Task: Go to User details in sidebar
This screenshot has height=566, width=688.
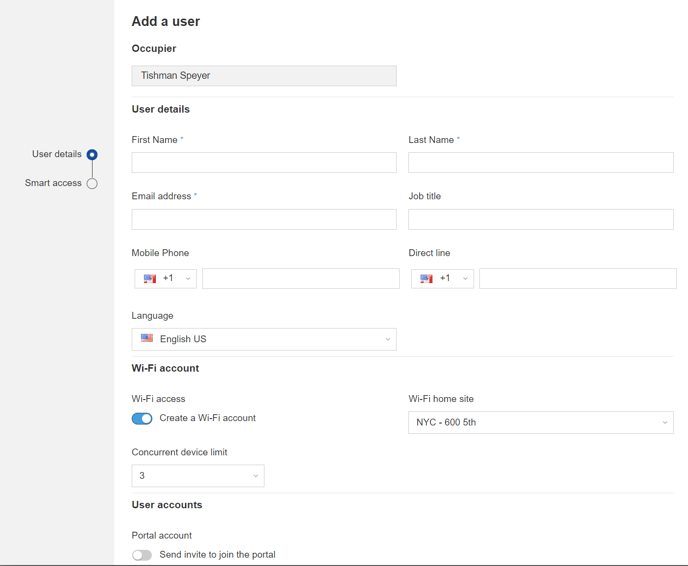Action: 57,155
